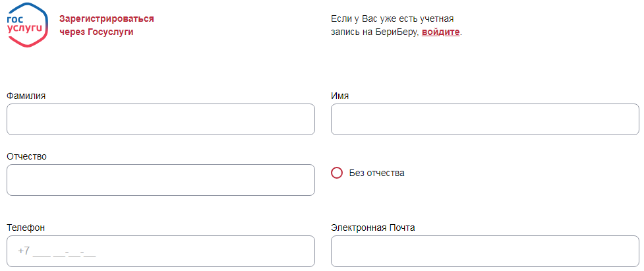Viewport: 644px width, 271px height.
Task: Click the Без отчества label text
Action: (x=376, y=173)
